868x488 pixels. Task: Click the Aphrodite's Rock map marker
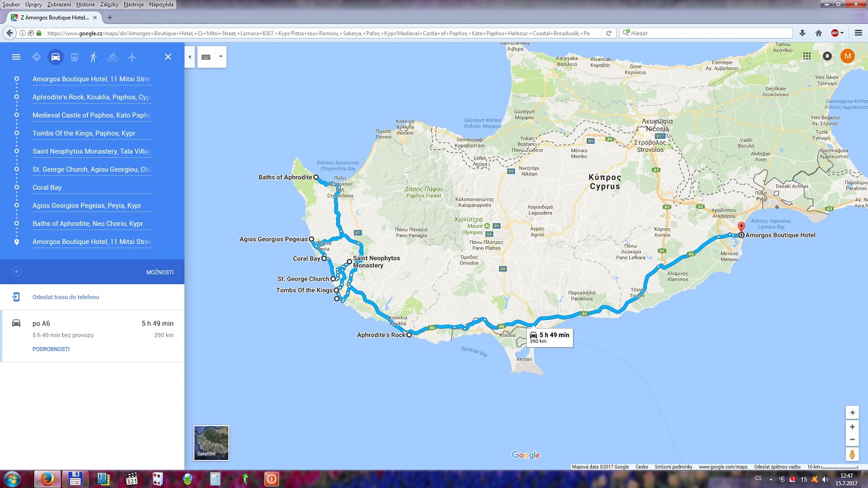409,335
